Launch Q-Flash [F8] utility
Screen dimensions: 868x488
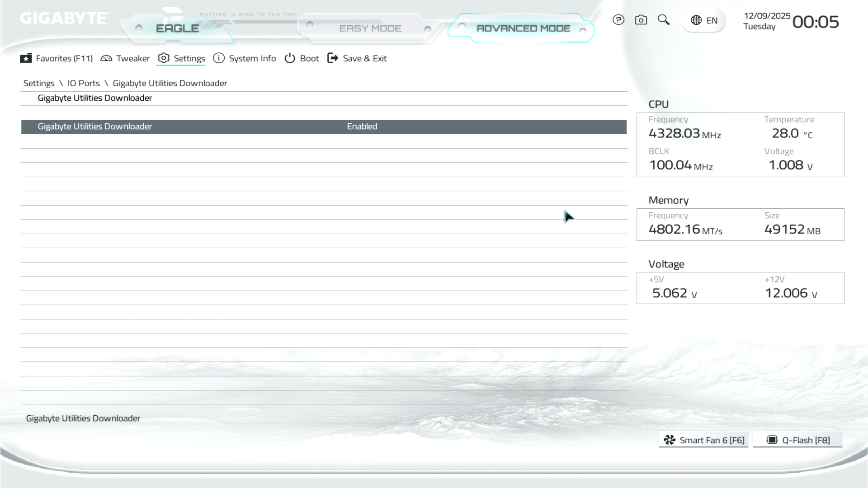pos(797,440)
